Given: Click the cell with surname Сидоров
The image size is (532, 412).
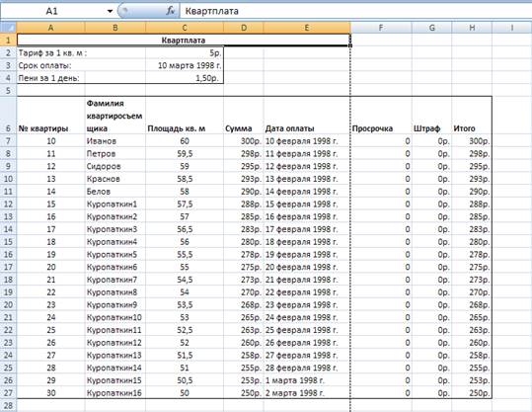Looking at the screenshot, I should 115,166.
